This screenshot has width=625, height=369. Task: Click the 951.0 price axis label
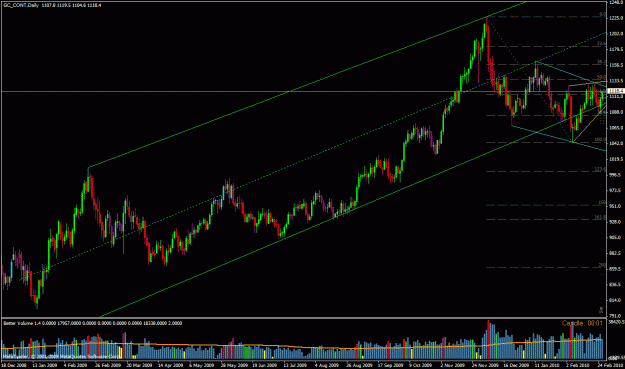coord(616,206)
